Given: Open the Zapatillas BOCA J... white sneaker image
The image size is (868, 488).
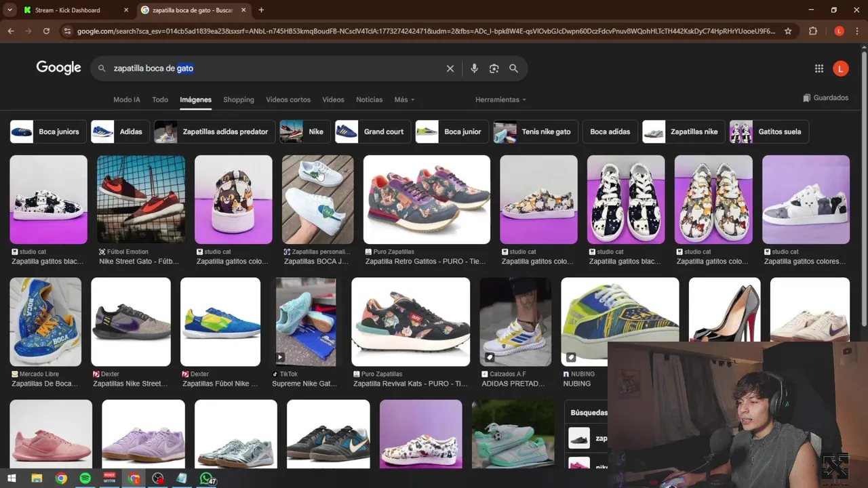Looking at the screenshot, I should tap(317, 199).
